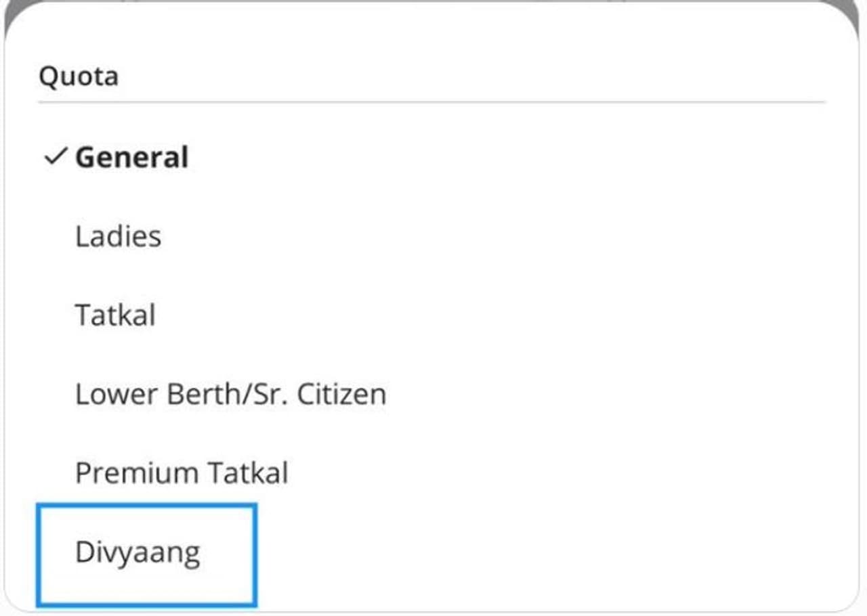Switch quota to Ladies
The width and height of the screenshot is (867, 616).
click(x=119, y=237)
